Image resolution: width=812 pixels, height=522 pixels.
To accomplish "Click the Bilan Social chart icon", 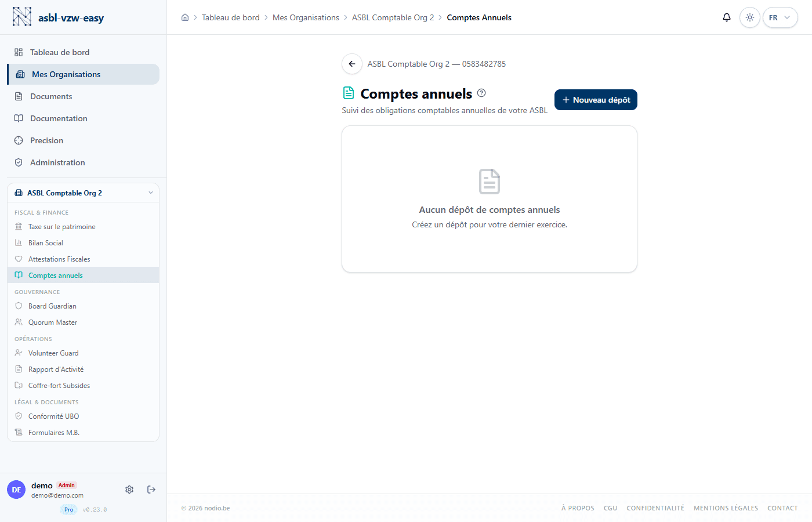I will pyautogui.click(x=19, y=243).
